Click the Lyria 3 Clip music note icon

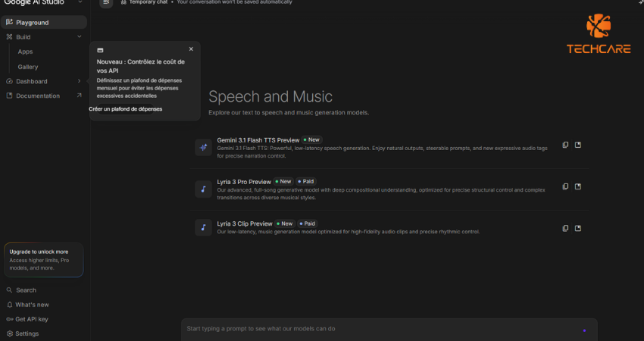(203, 227)
